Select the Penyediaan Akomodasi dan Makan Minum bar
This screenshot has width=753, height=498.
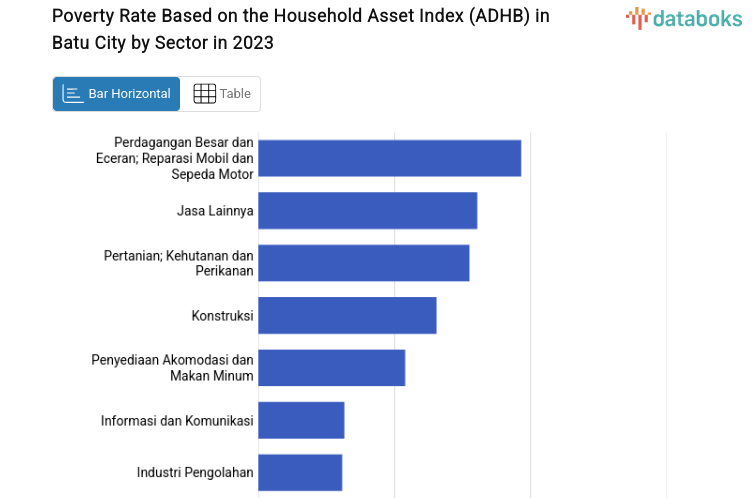click(331, 368)
